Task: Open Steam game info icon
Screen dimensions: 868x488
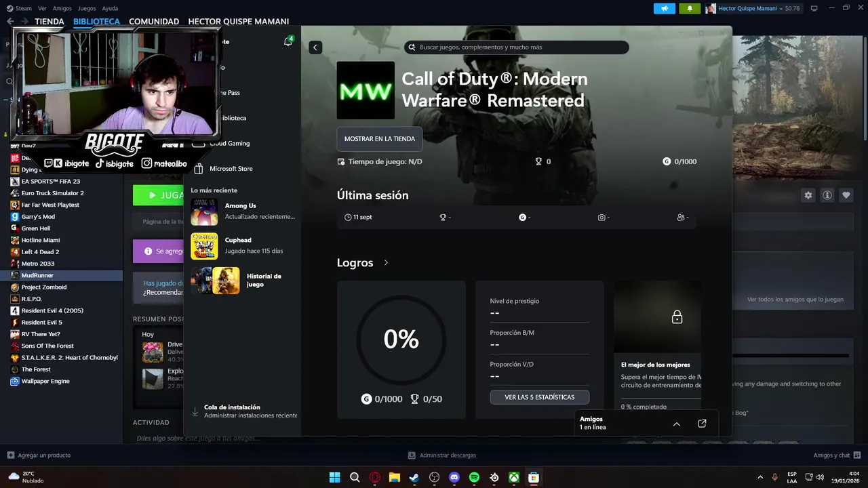Action: tap(827, 195)
